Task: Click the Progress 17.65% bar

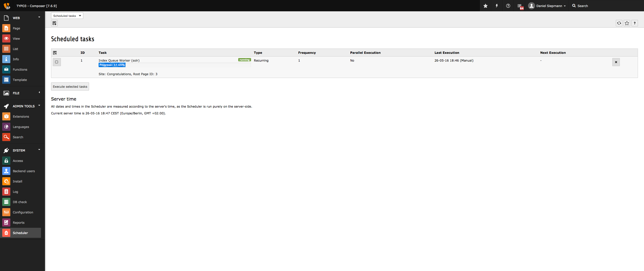Action: coord(112,65)
